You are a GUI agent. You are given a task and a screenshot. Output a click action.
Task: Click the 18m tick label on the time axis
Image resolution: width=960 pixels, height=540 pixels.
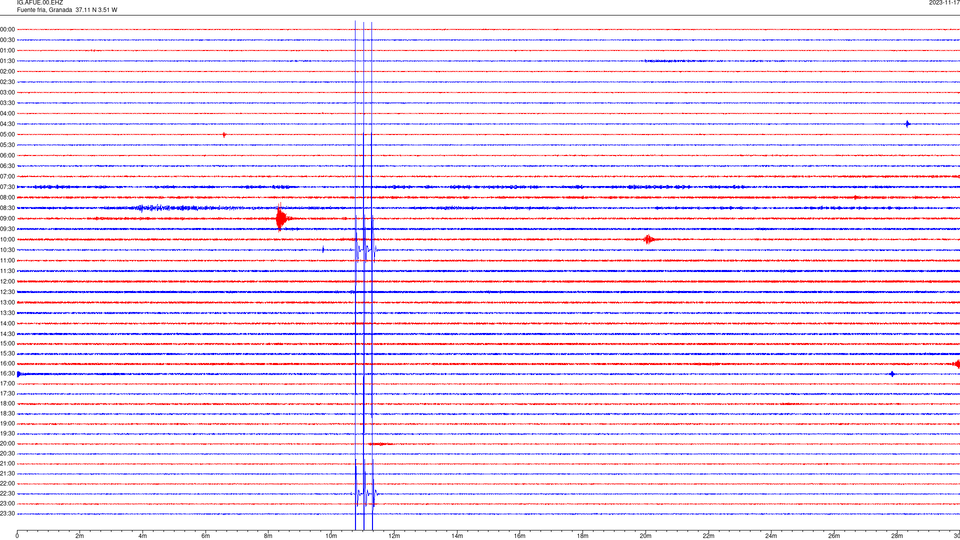(583, 536)
